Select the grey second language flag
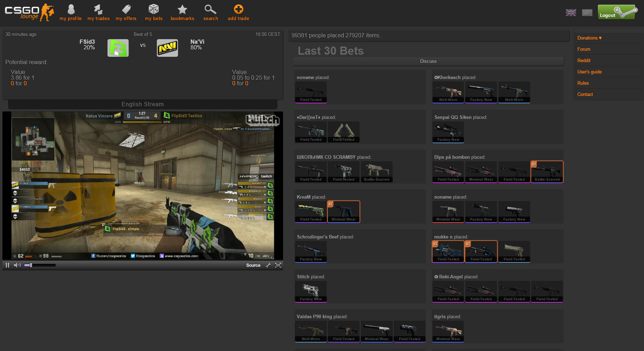The image size is (644, 351). point(587,13)
